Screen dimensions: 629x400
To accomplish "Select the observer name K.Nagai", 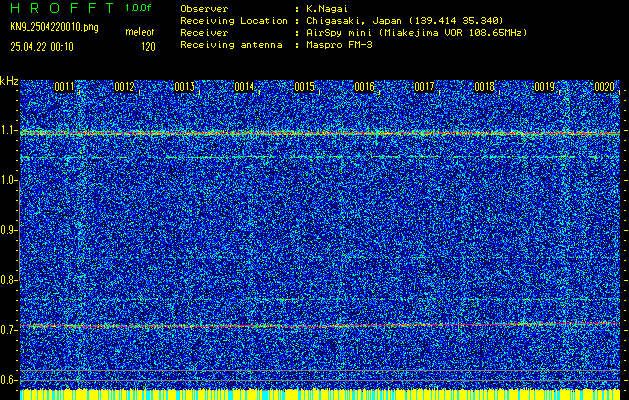I will [x=327, y=9].
